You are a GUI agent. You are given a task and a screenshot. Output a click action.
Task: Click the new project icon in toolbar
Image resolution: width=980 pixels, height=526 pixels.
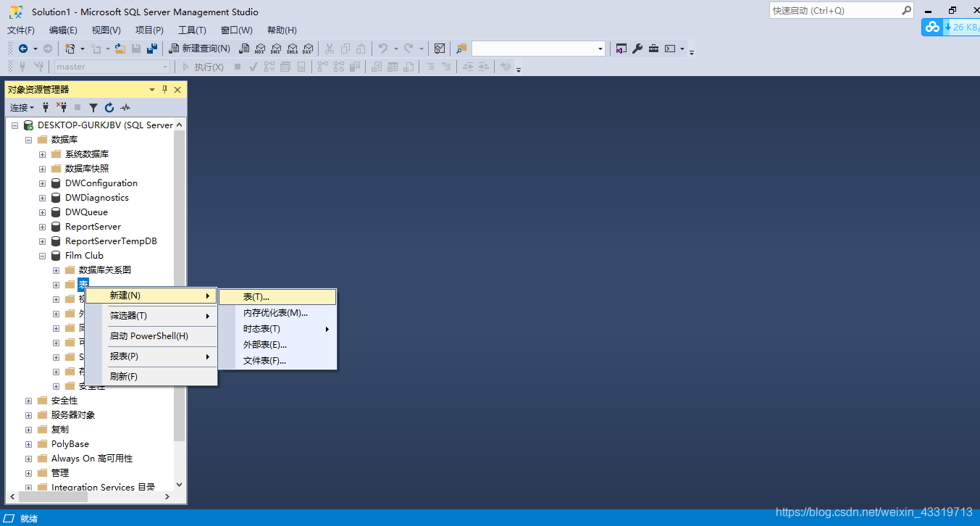(70, 49)
